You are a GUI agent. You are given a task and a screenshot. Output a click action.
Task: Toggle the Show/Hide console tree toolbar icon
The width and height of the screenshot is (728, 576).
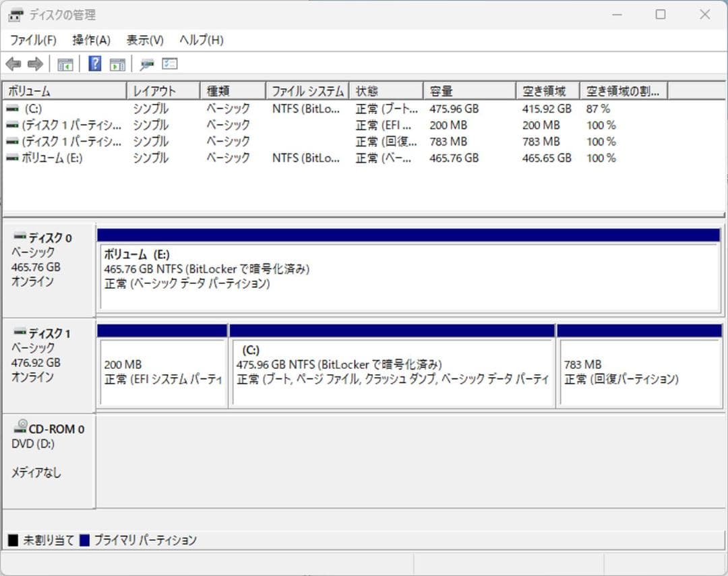click(x=65, y=63)
